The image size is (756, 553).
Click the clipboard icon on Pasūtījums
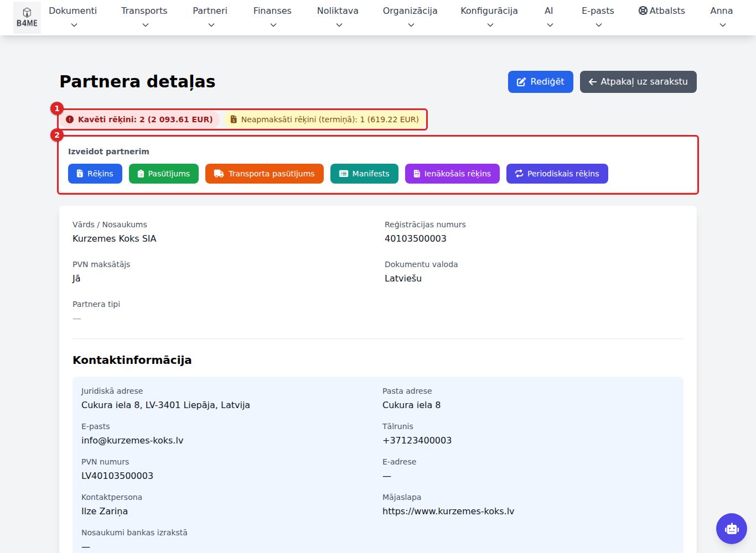tap(141, 174)
